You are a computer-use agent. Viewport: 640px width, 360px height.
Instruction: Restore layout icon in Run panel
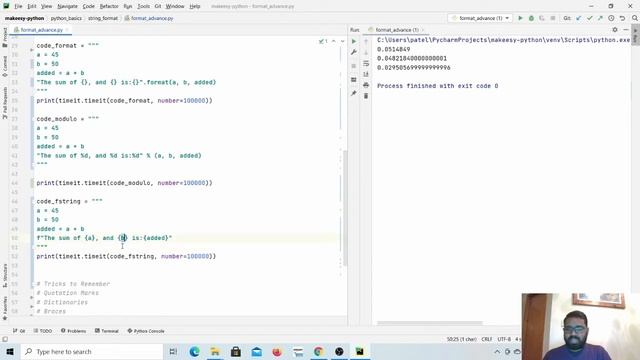(354, 80)
